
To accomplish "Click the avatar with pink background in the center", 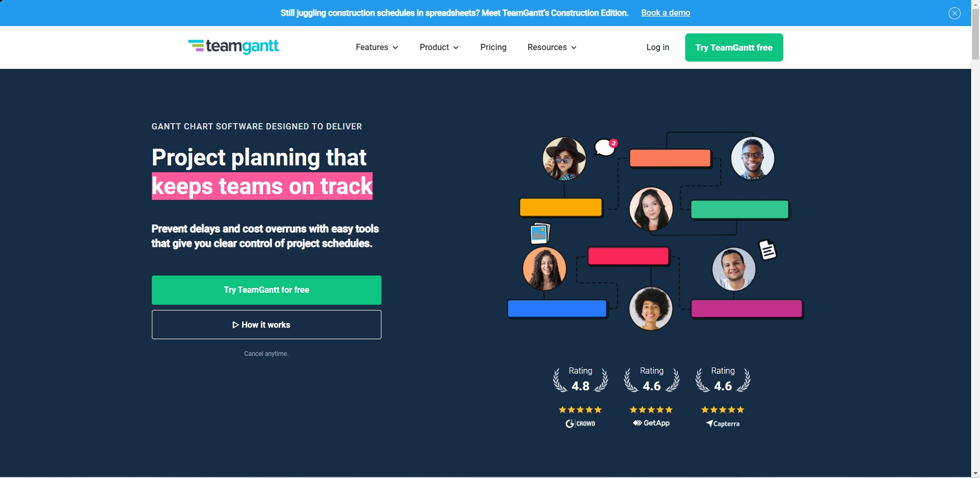I will [651, 209].
